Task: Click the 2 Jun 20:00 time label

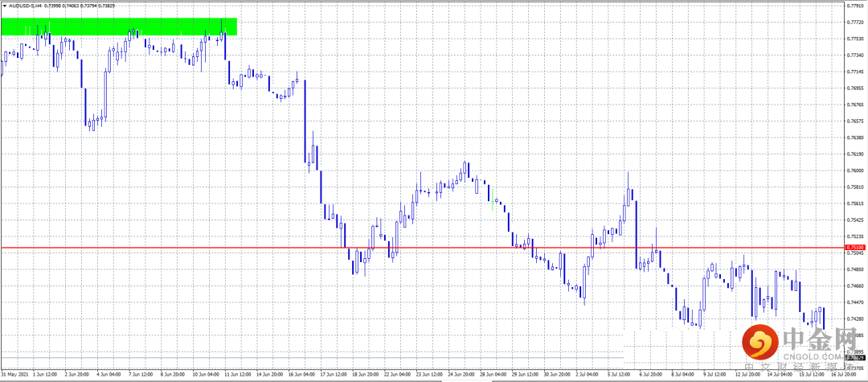Action: click(x=77, y=374)
